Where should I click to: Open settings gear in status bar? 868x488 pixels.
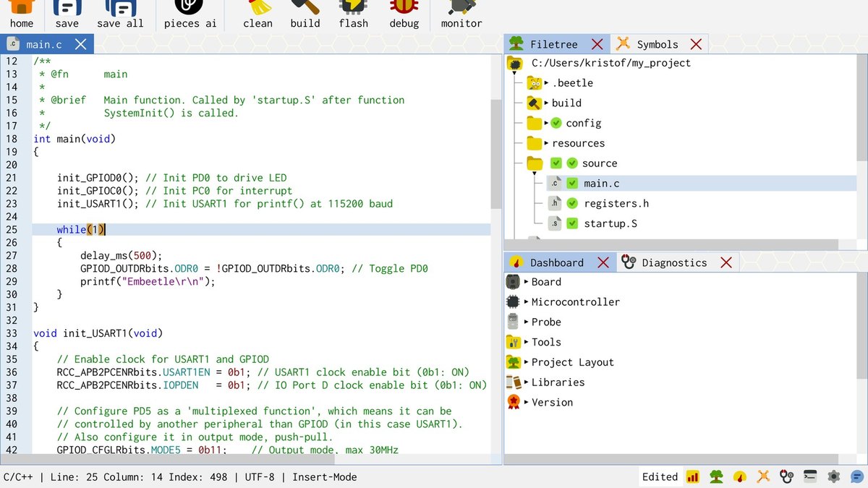point(833,476)
